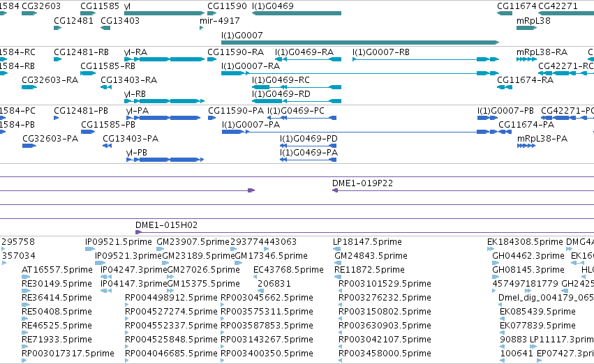Viewport: 594px width, 364px height.
Task: Select EST AT16557.5prime
Action: click(x=57, y=270)
